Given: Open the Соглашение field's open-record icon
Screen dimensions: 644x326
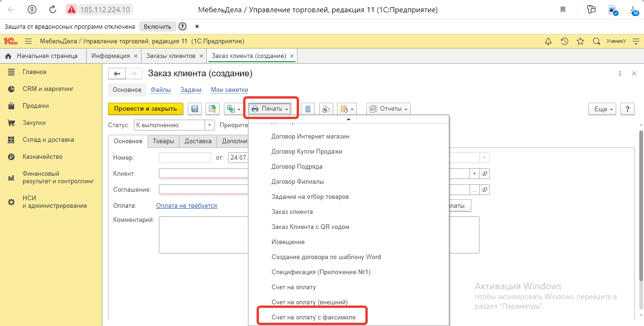Looking at the screenshot, I should (x=485, y=190).
